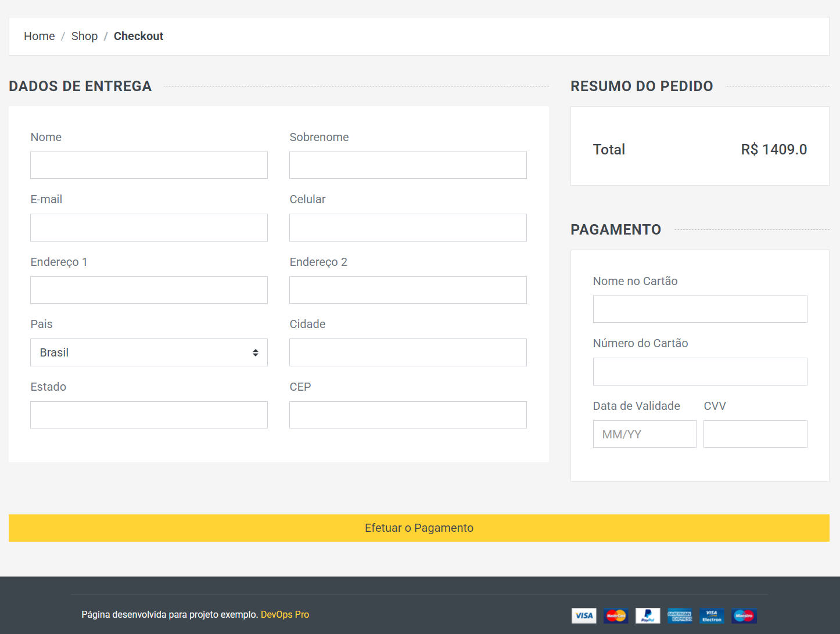Focus the Nome input field
Image resolution: width=840 pixels, height=634 pixels.
click(x=149, y=165)
